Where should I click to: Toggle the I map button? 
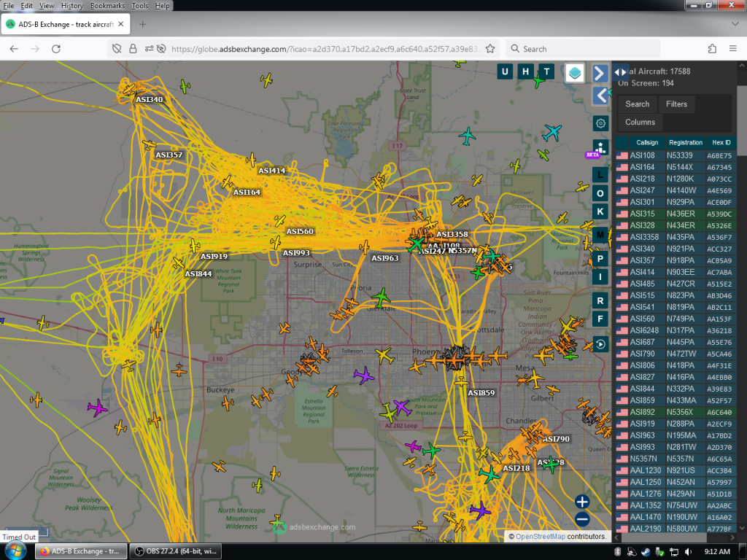click(600, 276)
